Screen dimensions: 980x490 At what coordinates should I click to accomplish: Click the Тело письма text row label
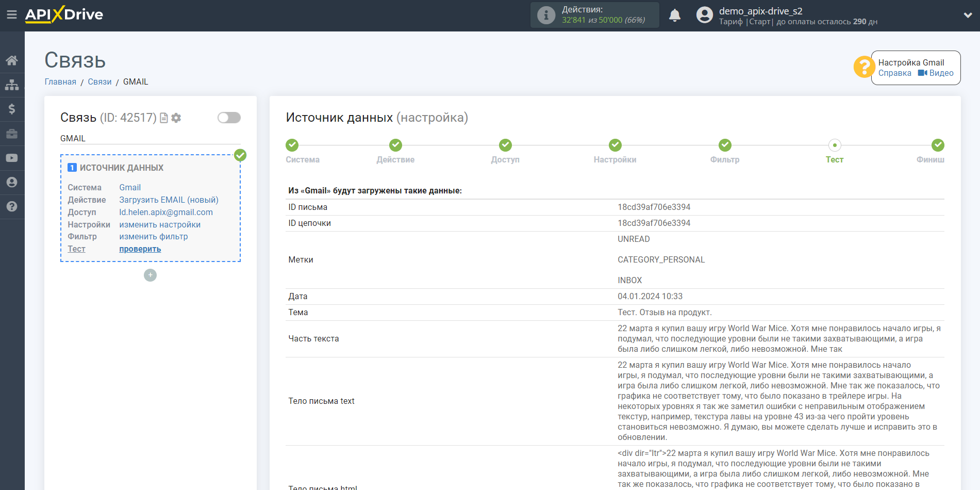tap(321, 401)
